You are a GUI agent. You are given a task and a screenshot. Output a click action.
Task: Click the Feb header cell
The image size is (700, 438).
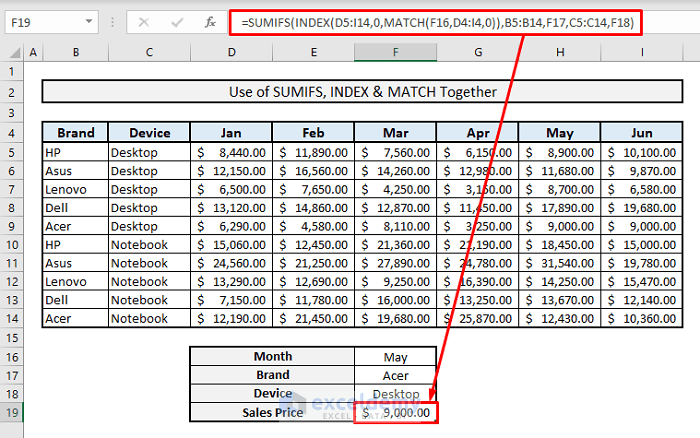pyautogui.click(x=313, y=133)
